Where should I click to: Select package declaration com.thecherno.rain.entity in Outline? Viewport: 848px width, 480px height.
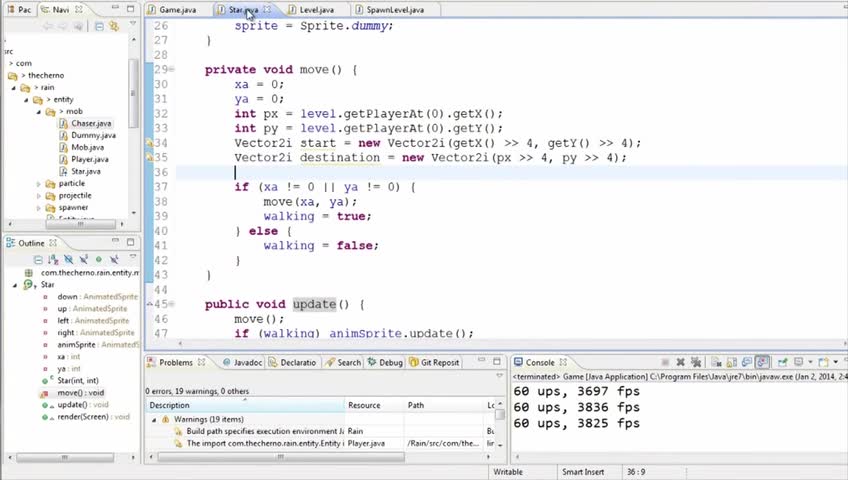click(82, 273)
